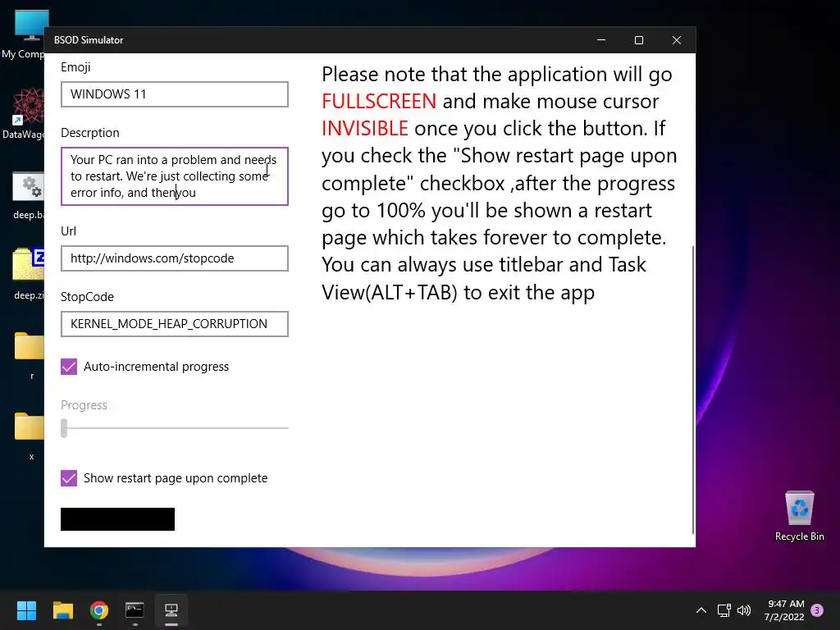Open the command prompt taskbar icon
The height and width of the screenshot is (630, 840).
pos(135,610)
